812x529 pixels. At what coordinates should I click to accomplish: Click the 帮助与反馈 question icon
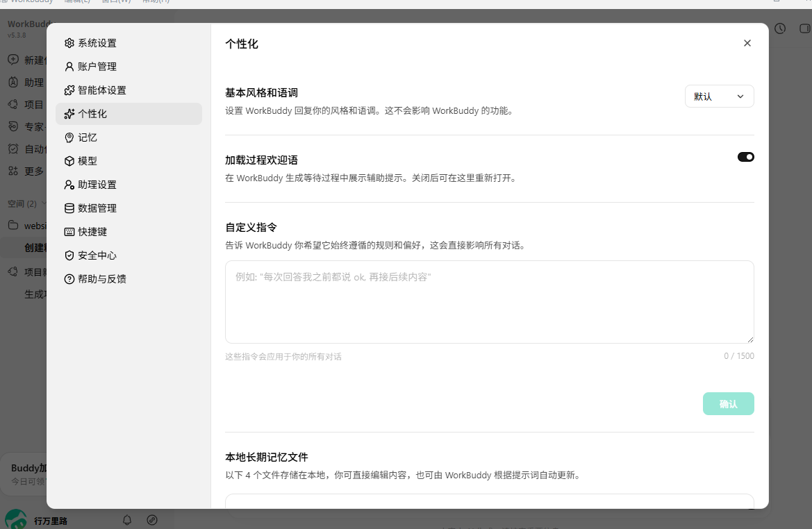pyautogui.click(x=69, y=279)
